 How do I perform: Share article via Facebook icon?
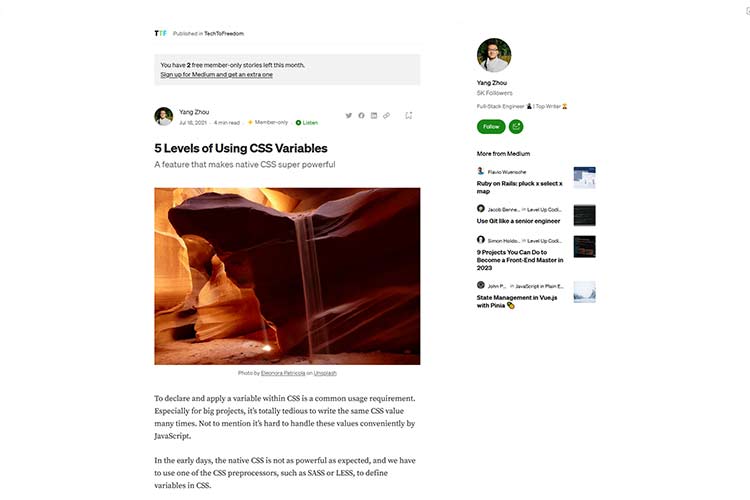point(361,115)
